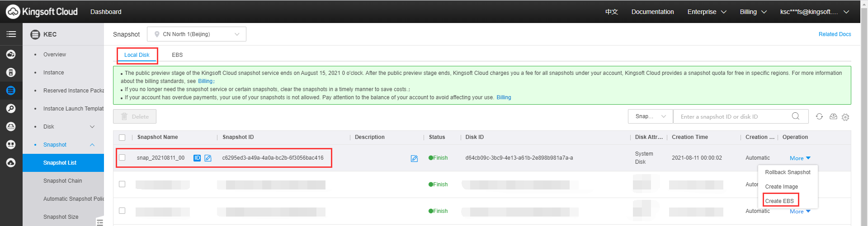Viewport: 868px width, 226px height.
Task: Choose Create Image from the menu
Action: click(x=781, y=187)
